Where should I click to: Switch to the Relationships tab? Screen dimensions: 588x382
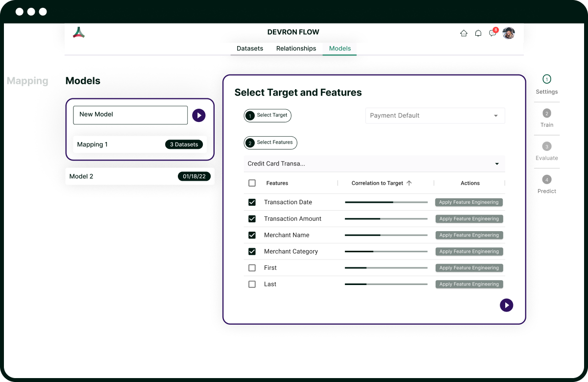296,48
